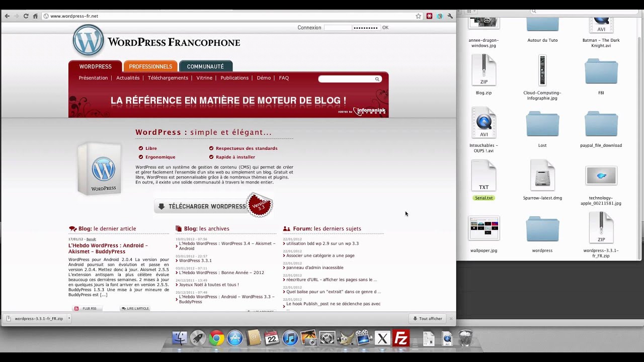
Task: Open Google Chrome from the Dock
Action: coord(216,338)
